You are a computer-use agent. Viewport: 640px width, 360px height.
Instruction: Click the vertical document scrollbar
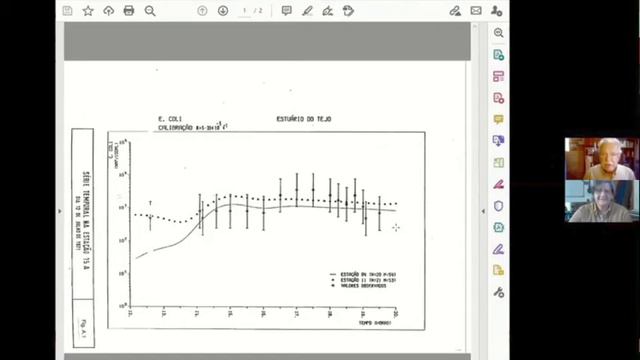[474, 188]
